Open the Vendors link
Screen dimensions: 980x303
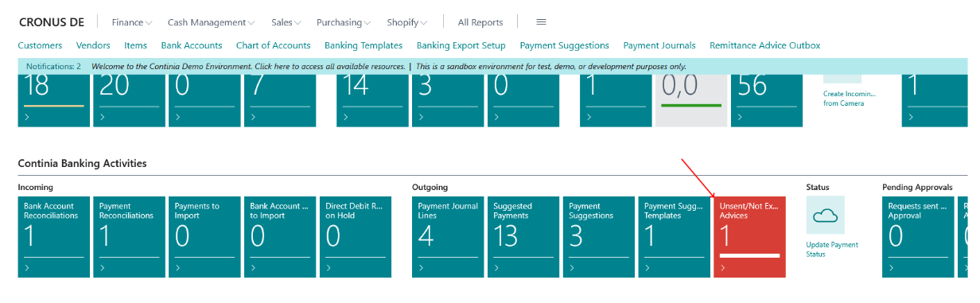93,45
